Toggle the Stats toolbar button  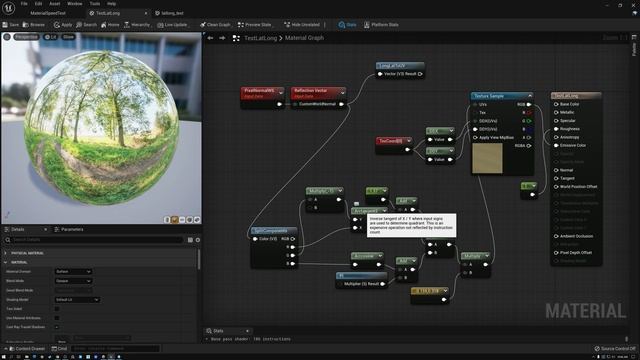[347, 25]
